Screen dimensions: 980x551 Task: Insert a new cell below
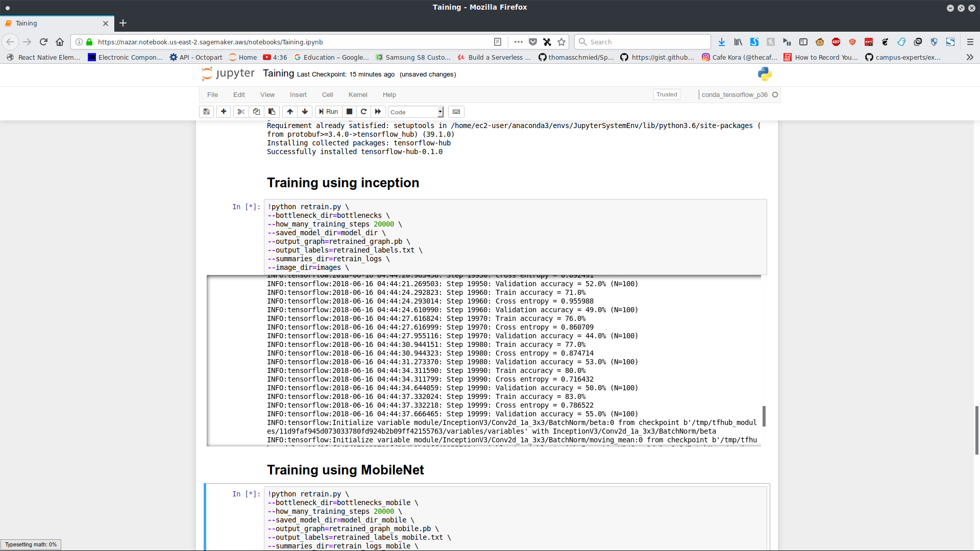pyautogui.click(x=224, y=112)
